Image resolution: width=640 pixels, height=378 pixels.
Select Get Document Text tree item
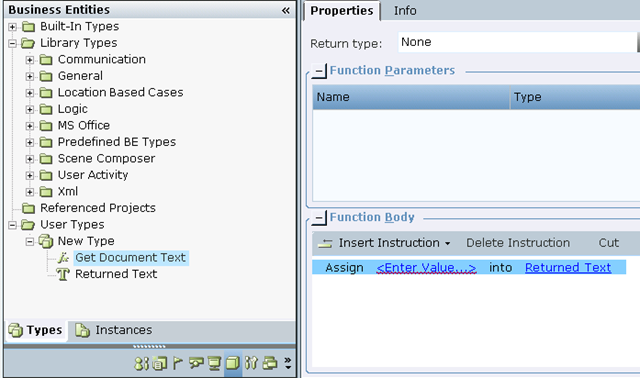coord(131,258)
